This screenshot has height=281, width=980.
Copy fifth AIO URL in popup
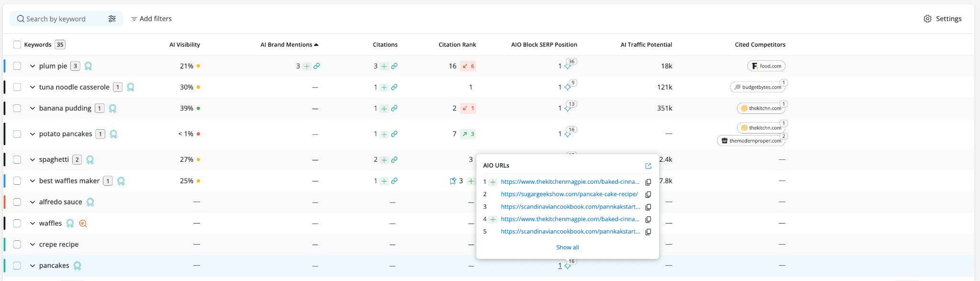(648, 232)
